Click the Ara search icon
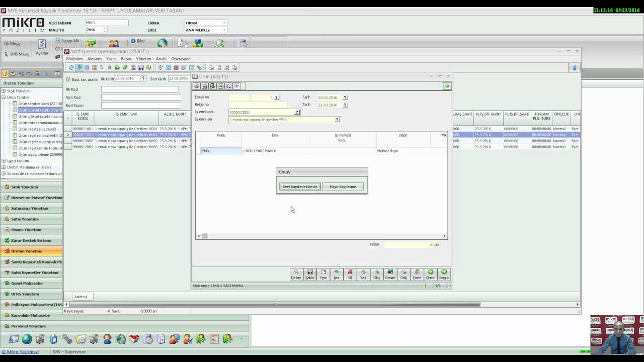The height and width of the screenshot is (362, 644). coord(337,274)
